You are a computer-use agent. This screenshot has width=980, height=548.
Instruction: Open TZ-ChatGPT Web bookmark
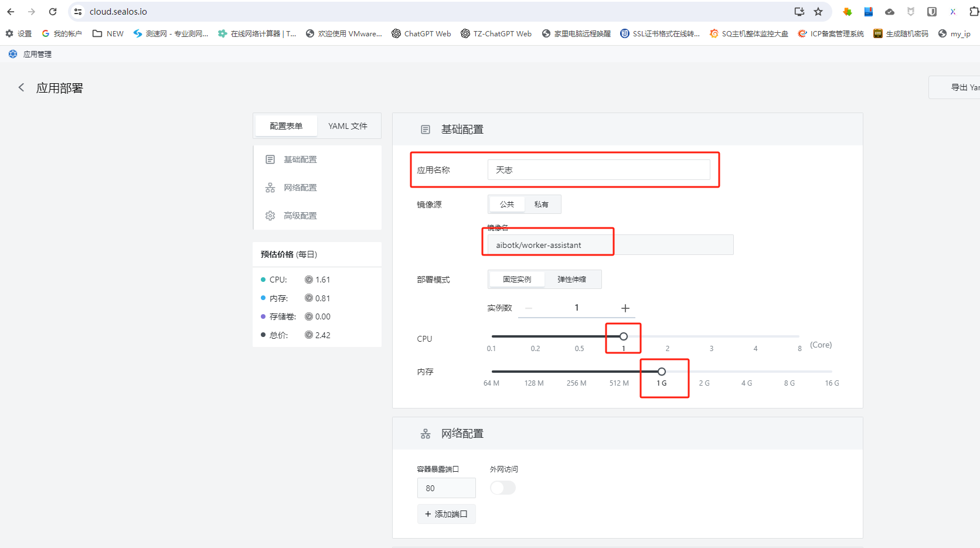[496, 34]
